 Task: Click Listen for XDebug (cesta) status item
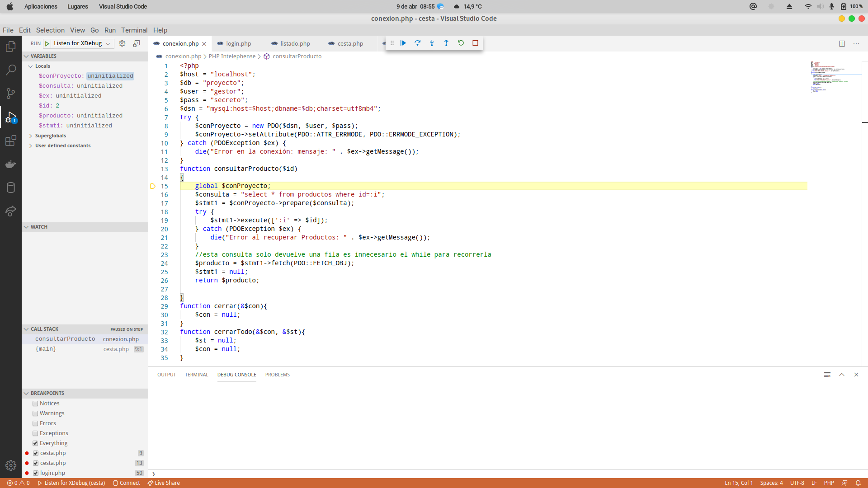tap(71, 483)
